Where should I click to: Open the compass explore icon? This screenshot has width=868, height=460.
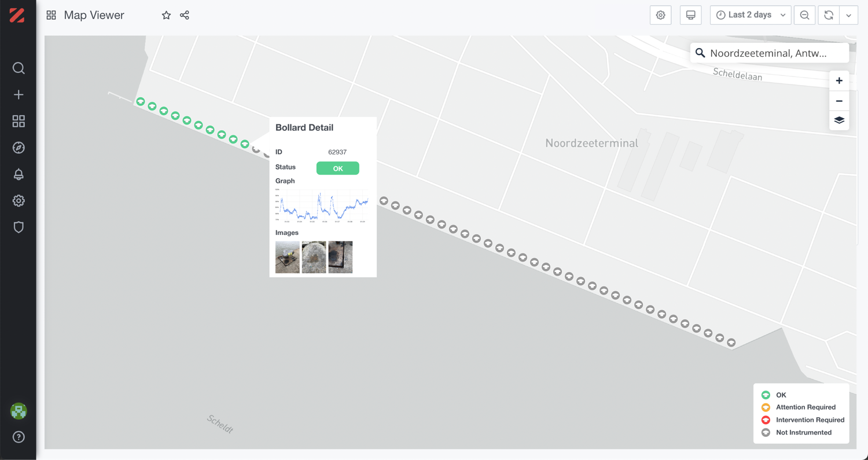click(x=19, y=148)
